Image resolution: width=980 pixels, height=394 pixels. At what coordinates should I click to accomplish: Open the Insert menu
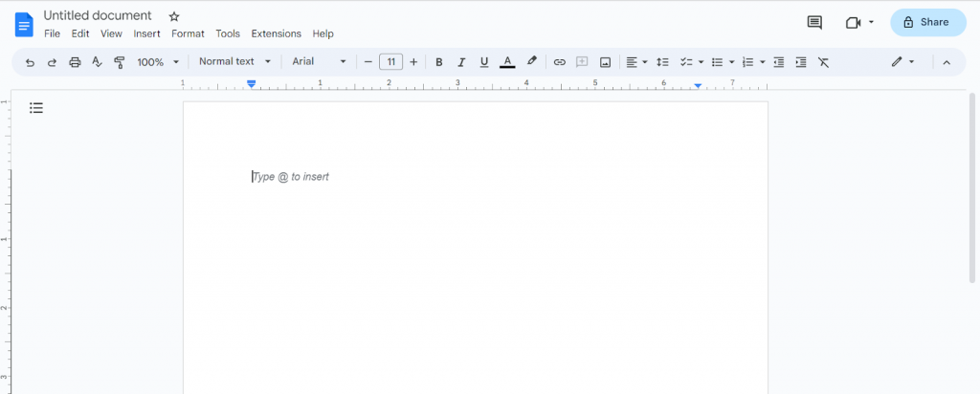(x=146, y=33)
